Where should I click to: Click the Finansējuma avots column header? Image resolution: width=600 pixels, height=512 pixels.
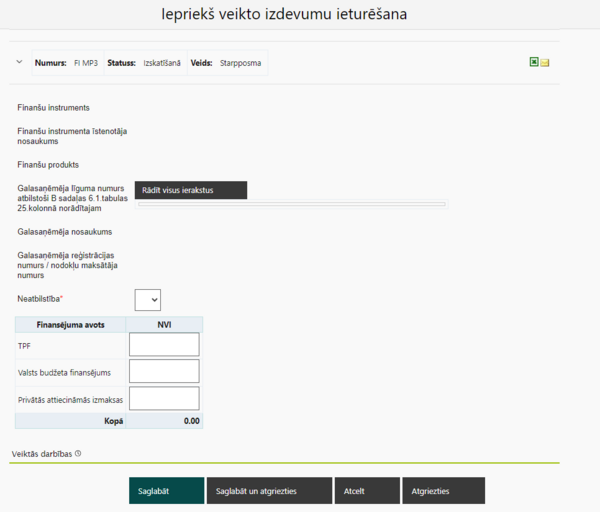click(x=70, y=324)
